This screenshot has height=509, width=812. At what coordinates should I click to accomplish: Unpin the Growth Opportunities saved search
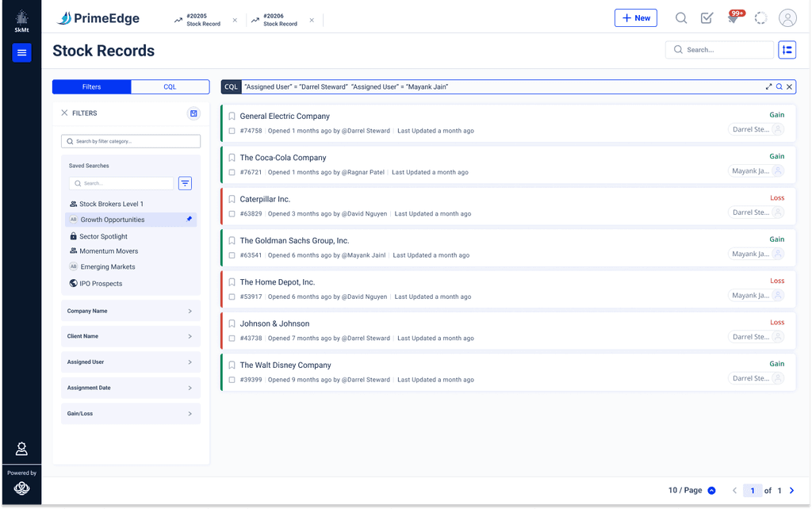click(x=189, y=219)
